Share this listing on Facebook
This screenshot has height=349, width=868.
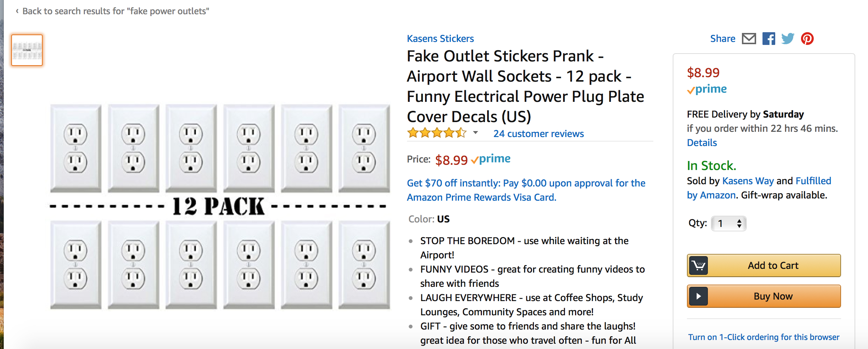coord(768,39)
